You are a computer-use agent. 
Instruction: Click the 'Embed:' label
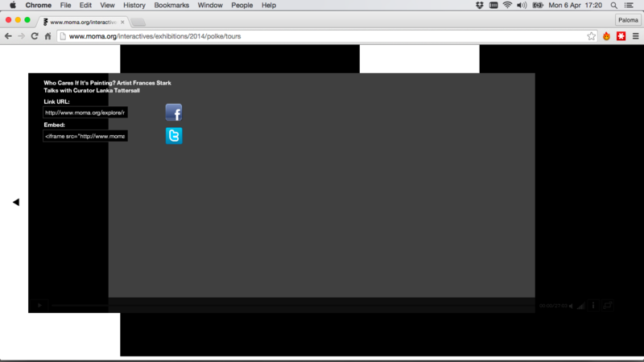54,125
